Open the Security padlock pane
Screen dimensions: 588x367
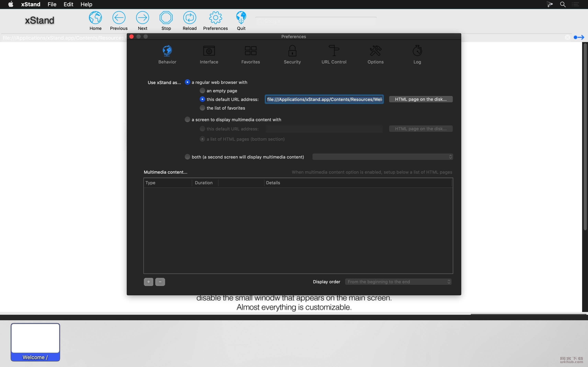pos(292,51)
